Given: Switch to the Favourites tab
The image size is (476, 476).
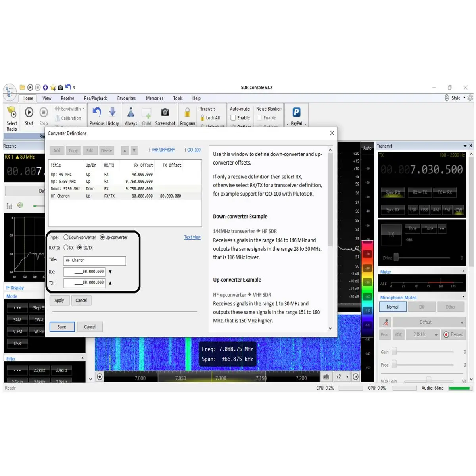Looking at the screenshot, I should pyautogui.click(x=126, y=98).
